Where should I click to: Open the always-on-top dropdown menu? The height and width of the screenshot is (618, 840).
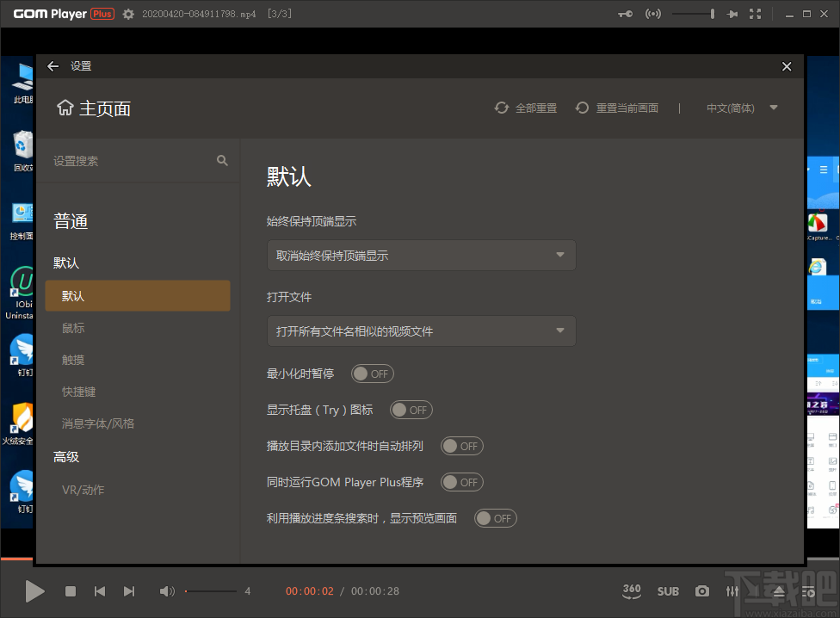coord(421,256)
